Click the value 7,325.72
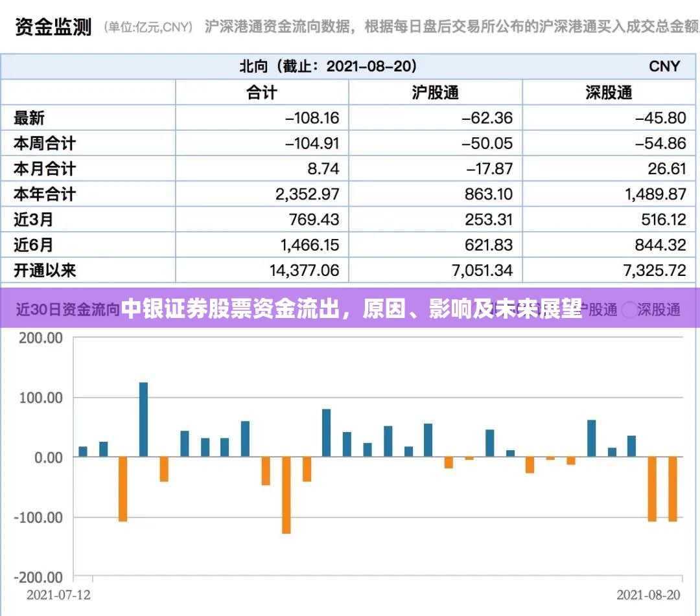This screenshot has height=616, width=700. point(655,271)
